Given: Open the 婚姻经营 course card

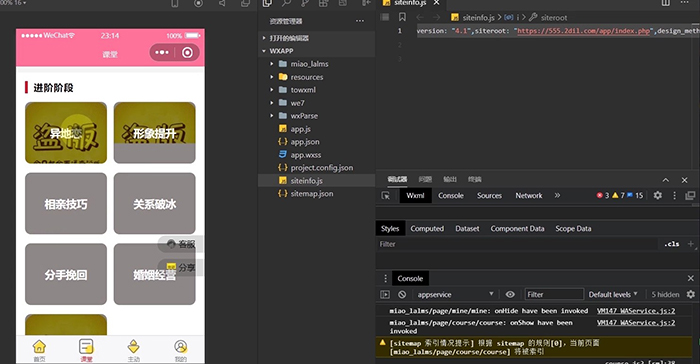Looking at the screenshot, I should (154, 274).
